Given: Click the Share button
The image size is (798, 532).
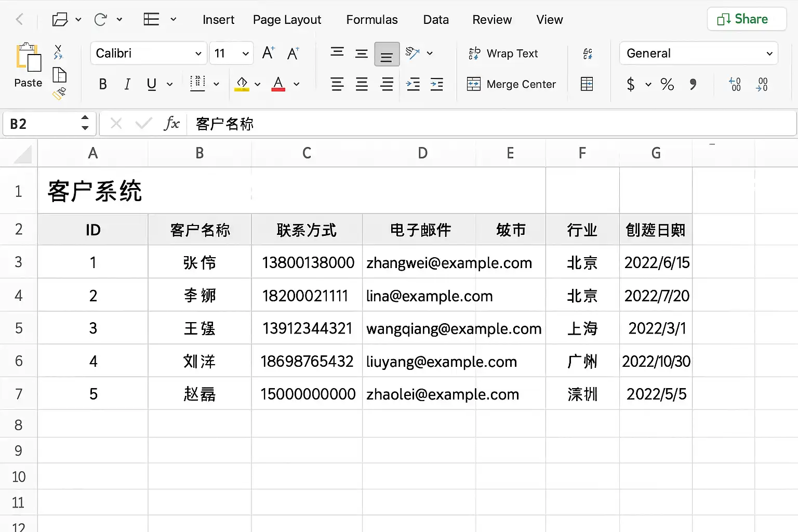Looking at the screenshot, I should (x=746, y=19).
